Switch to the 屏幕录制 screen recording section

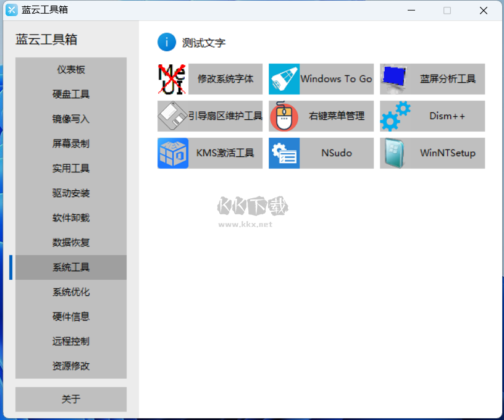coord(70,143)
